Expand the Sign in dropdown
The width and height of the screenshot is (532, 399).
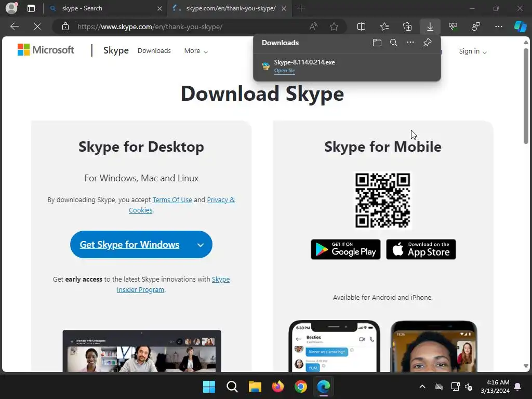(473, 51)
